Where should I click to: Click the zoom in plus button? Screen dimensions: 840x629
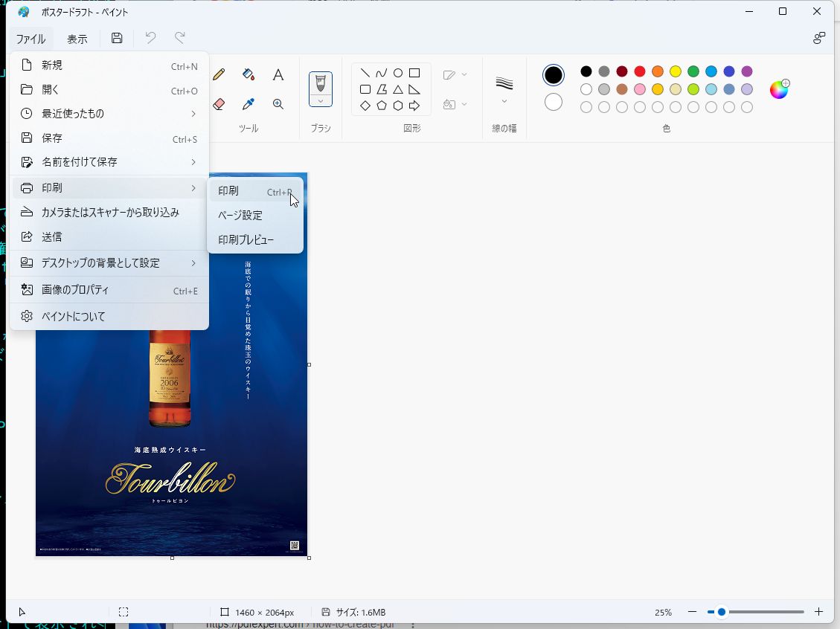pyautogui.click(x=818, y=612)
